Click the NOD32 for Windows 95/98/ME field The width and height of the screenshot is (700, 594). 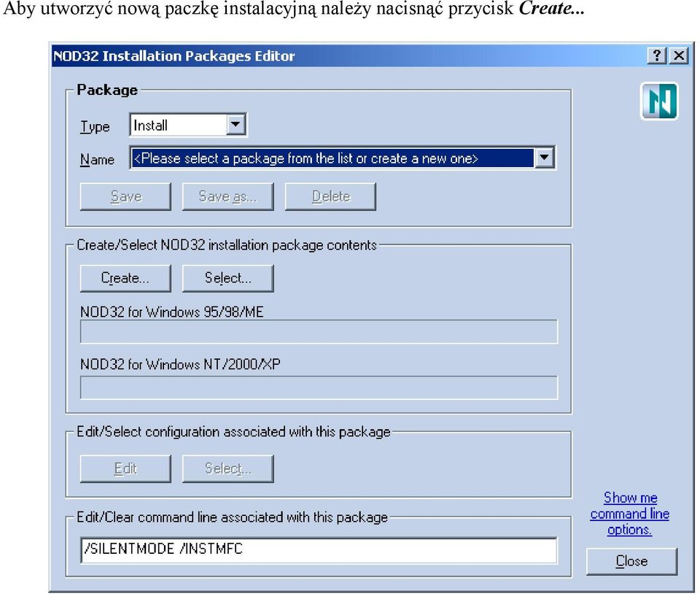pos(319,331)
